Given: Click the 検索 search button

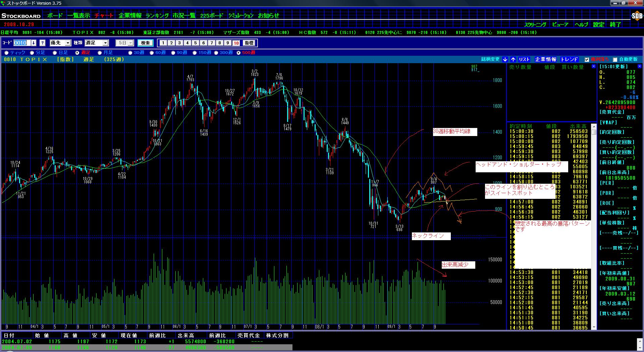Looking at the screenshot, I should click(x=145, y=43).
